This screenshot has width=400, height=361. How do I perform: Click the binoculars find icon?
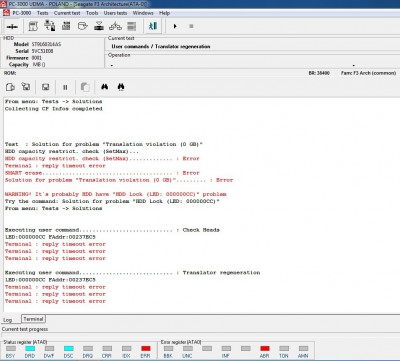click(105, 87)
